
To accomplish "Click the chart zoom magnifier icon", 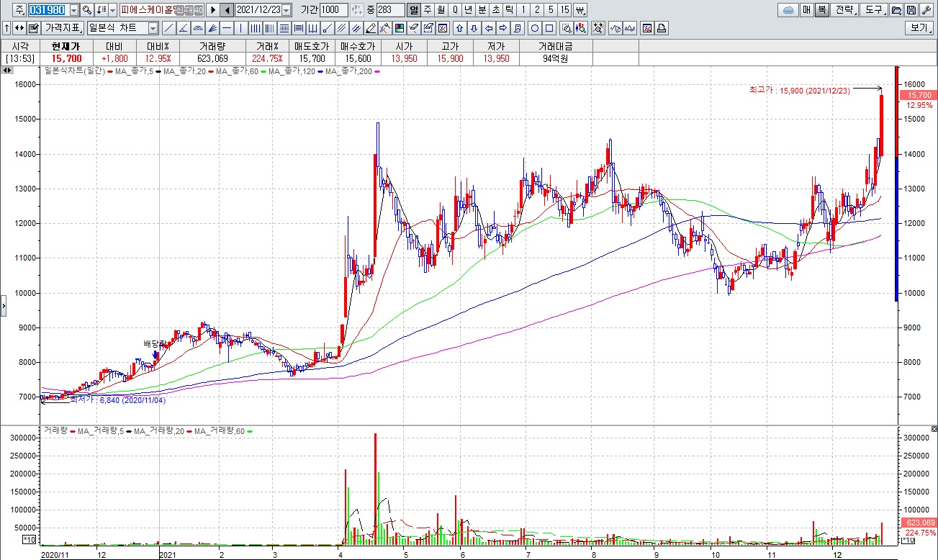I will pyautogui.click(x=567, y=28).
